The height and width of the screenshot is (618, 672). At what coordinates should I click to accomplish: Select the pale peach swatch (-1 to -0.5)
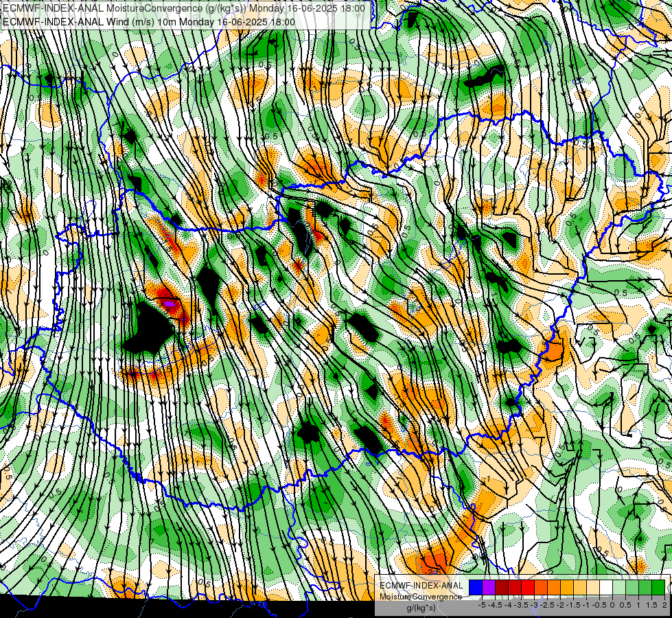coord(593,587)
